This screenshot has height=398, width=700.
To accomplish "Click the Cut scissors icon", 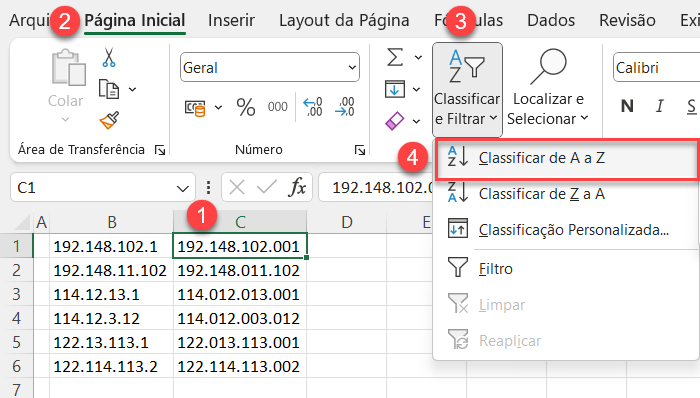I will pyautogui.click(x=108, y=58).
